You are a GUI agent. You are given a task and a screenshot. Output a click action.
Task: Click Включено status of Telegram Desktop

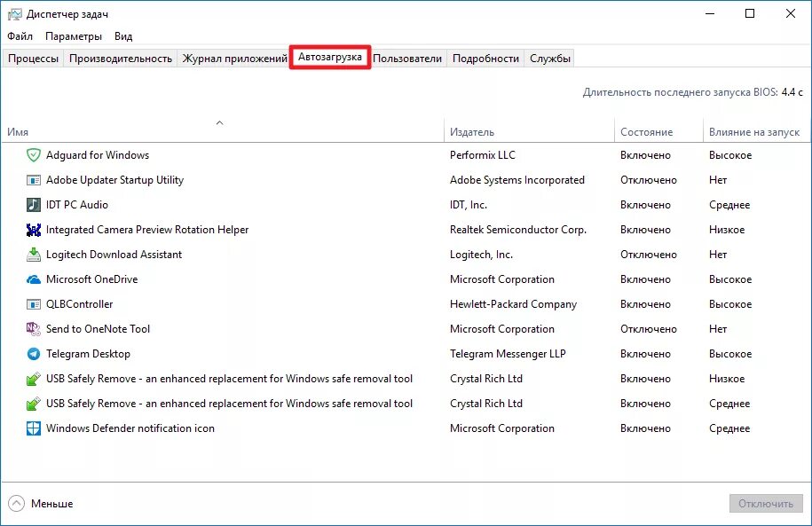point(645,354)
